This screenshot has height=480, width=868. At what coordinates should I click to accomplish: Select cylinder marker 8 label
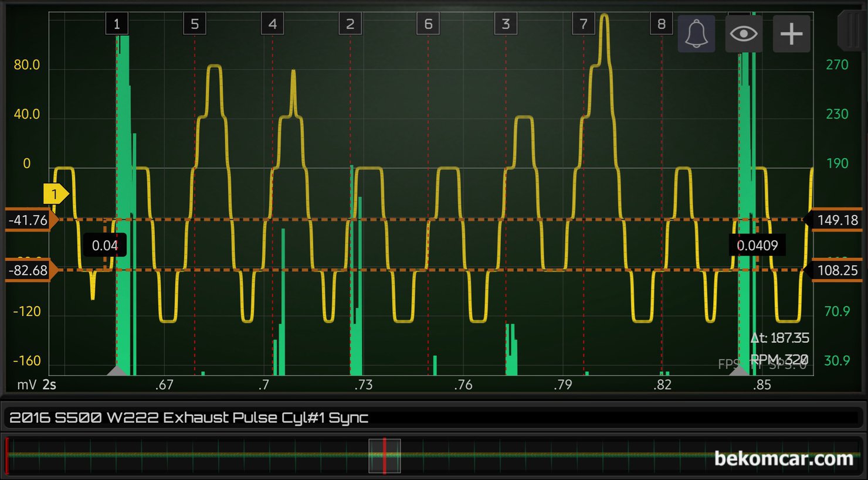click(661, 24)
